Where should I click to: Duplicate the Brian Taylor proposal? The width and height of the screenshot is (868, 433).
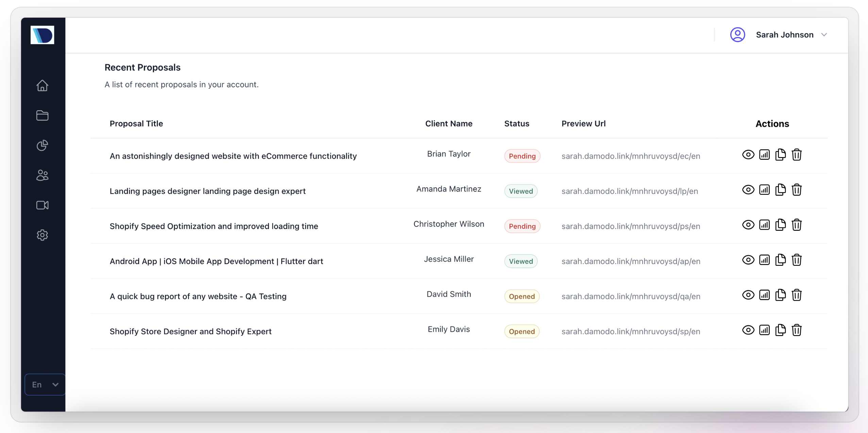780,155
